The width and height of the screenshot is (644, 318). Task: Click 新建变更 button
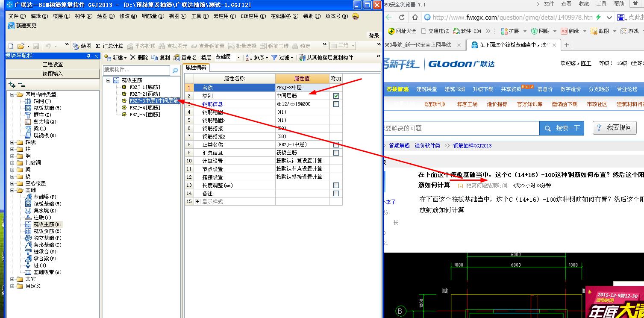point(23,26)
